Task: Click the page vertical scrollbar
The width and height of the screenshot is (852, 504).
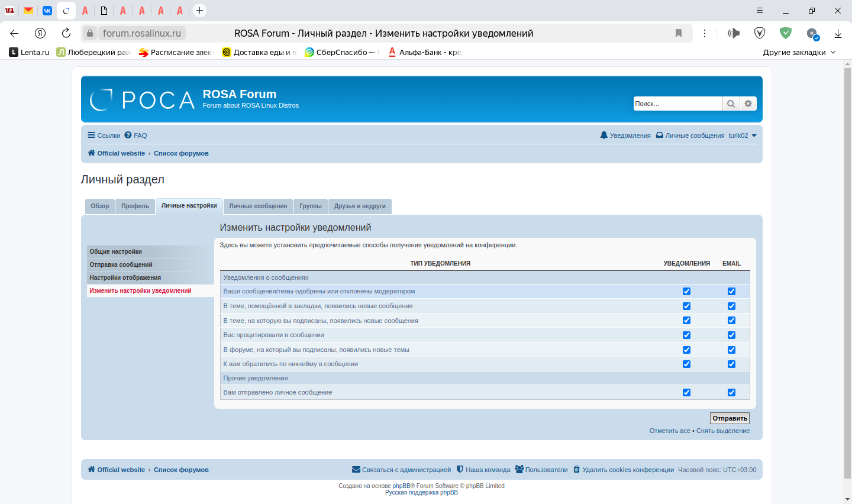Action: 847,272
